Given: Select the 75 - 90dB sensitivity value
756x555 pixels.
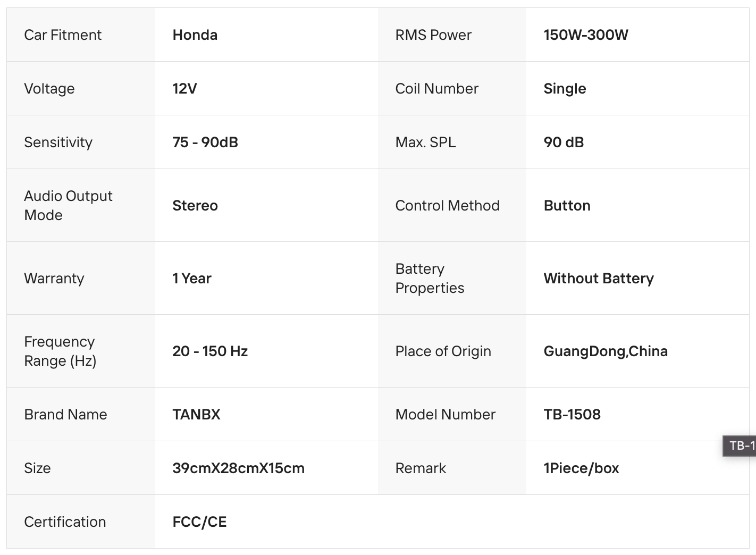Looking at the screenshot, I should [205, 142].
